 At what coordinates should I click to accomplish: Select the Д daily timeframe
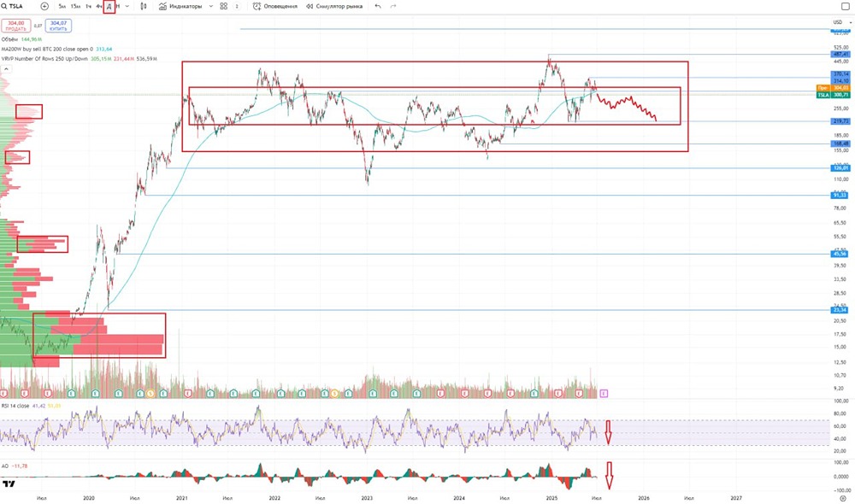click(x=109, y=7)
